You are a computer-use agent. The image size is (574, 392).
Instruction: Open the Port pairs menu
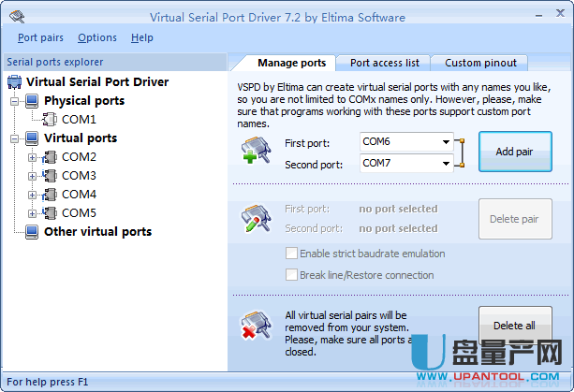[x=40, y=37]
